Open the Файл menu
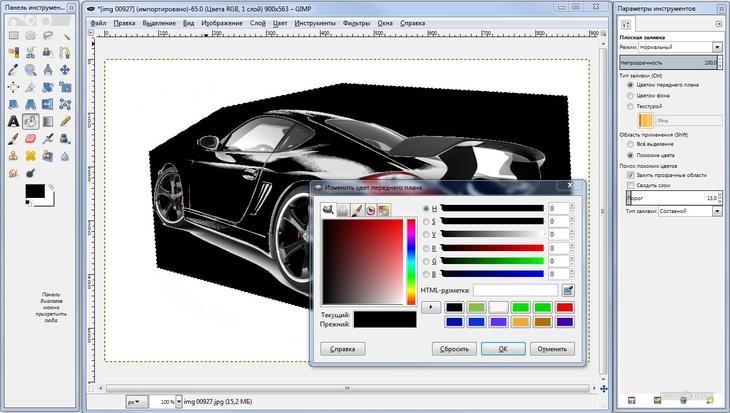Screen dimensions: 730x413 coord(98,23)
